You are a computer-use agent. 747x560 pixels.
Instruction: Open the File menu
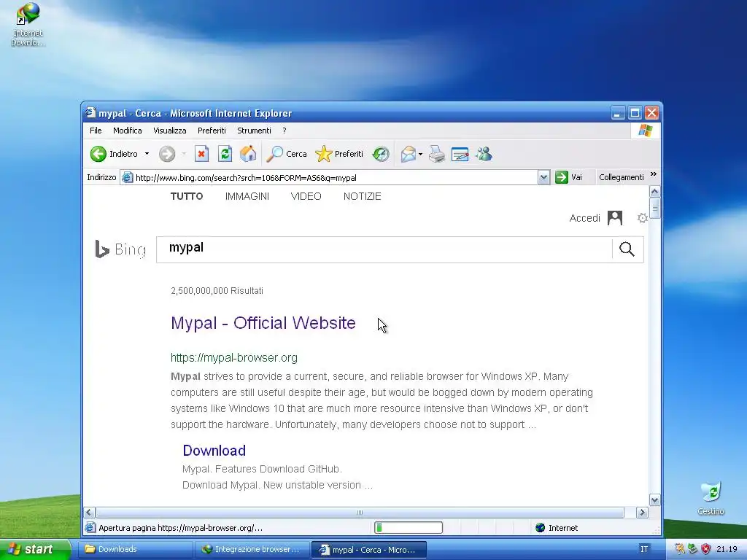click(x=96, y=131)
